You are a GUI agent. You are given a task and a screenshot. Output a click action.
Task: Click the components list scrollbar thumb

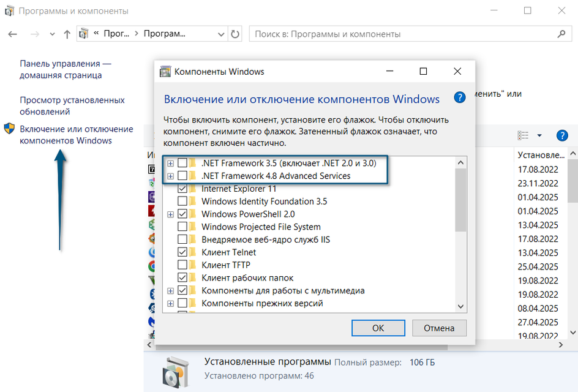click(x=460, y=200)
